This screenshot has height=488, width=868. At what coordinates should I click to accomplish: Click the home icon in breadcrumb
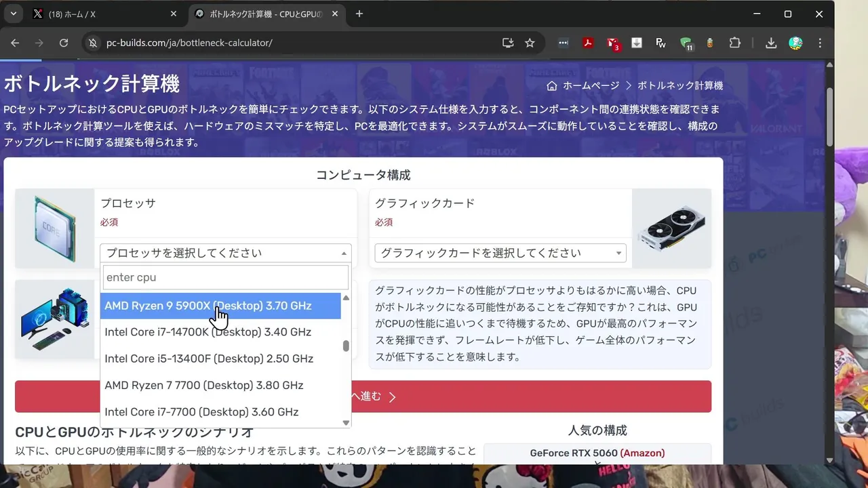point(552,85)
